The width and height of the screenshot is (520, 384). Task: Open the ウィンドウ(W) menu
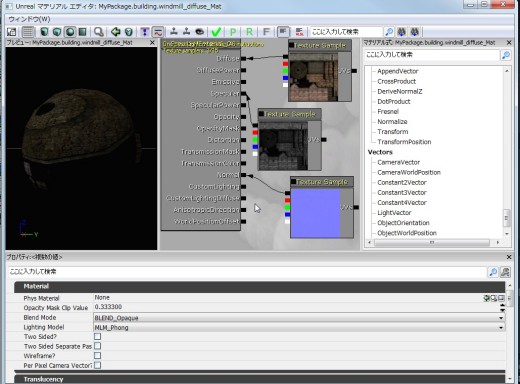pyautogui.click(x=29, y=19)
